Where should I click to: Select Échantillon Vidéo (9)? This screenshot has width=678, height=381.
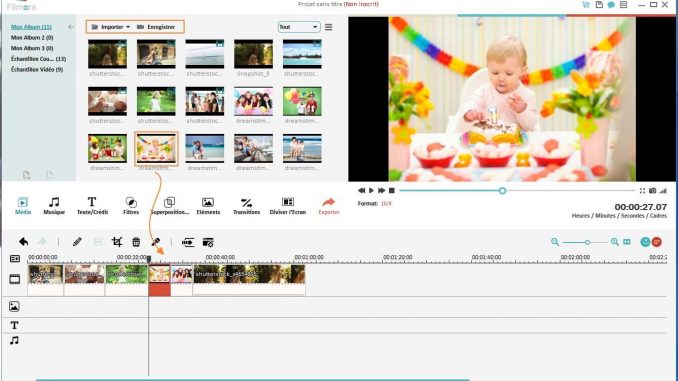(x=37, y=69)
